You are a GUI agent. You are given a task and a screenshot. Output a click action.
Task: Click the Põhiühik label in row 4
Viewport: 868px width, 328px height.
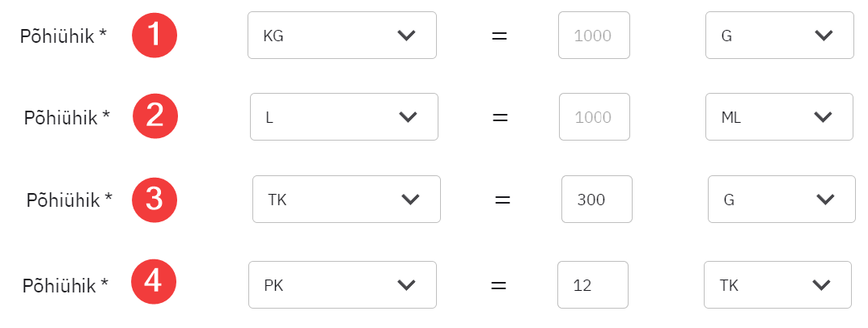(65, 284)
